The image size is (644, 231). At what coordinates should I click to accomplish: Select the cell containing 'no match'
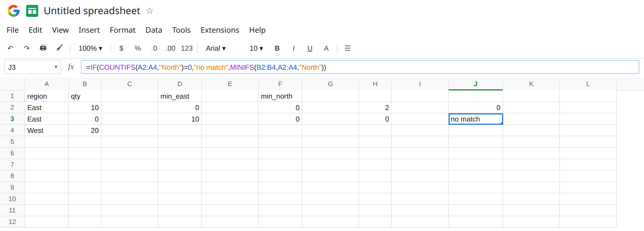coord(475,119)
